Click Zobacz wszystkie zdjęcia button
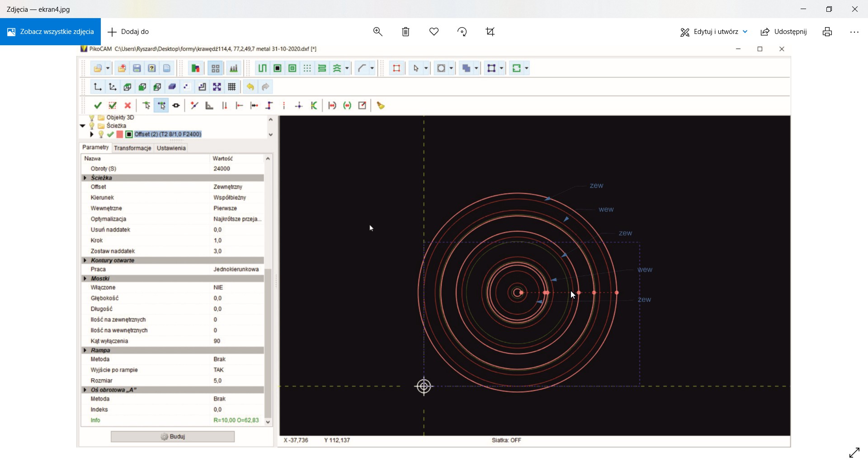This screenshot has height=466, width=868. (51, 32)
